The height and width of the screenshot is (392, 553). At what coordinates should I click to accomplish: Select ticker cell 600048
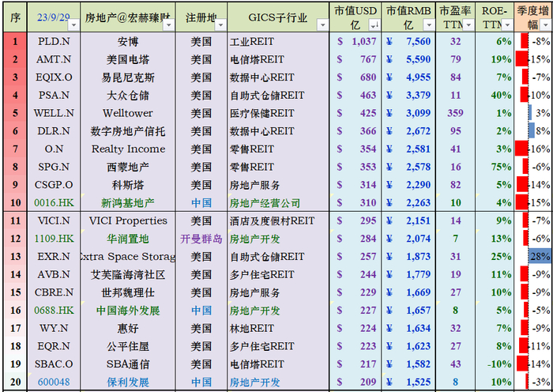[x=54, y=382]
